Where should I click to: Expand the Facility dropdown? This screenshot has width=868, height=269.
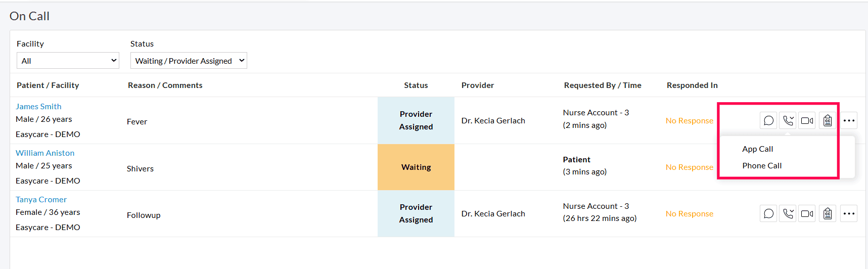coord(68,61)
